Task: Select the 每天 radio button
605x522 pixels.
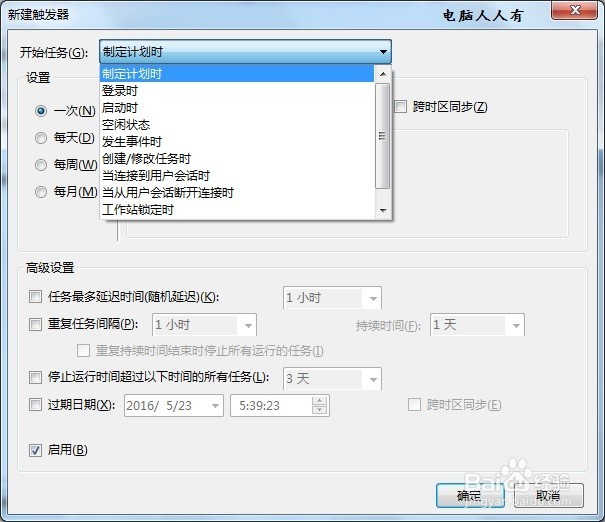Action: (x=41, y=138)
